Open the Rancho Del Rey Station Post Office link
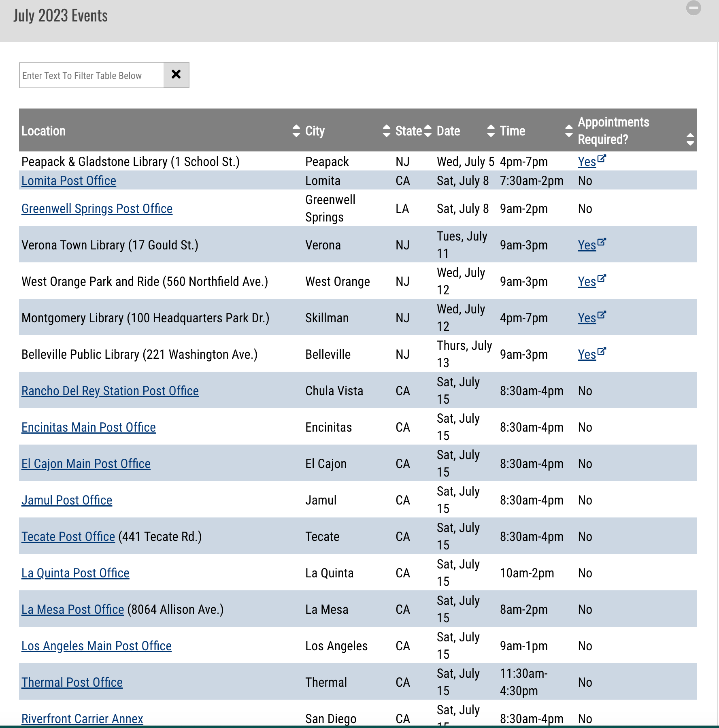 [x=110, y=390]
